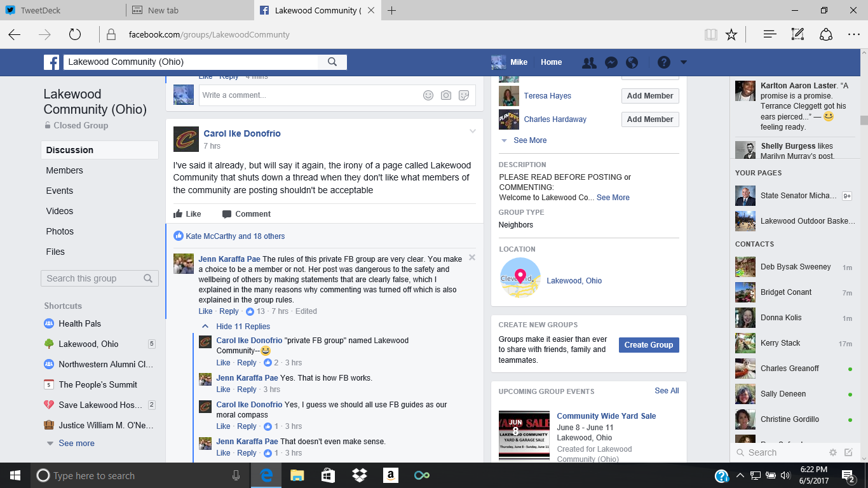Open the account dropdown arrow in top bar

(684, 62)
